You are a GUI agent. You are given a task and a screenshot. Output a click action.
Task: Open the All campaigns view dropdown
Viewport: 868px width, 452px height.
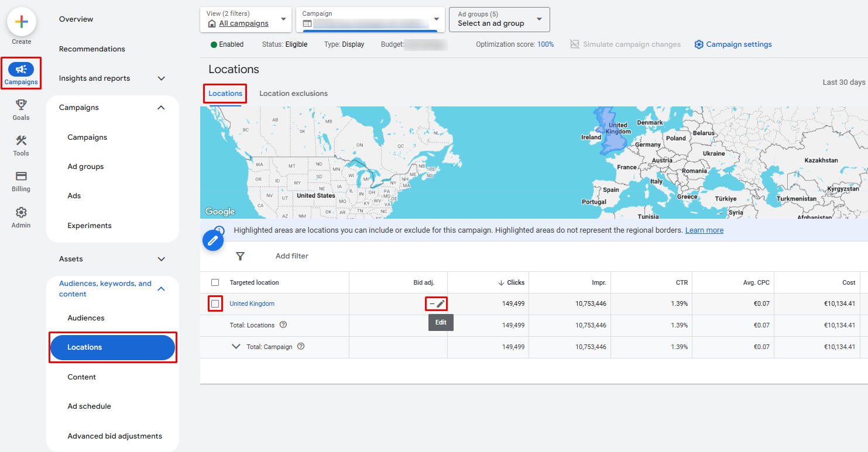[246, 19]
